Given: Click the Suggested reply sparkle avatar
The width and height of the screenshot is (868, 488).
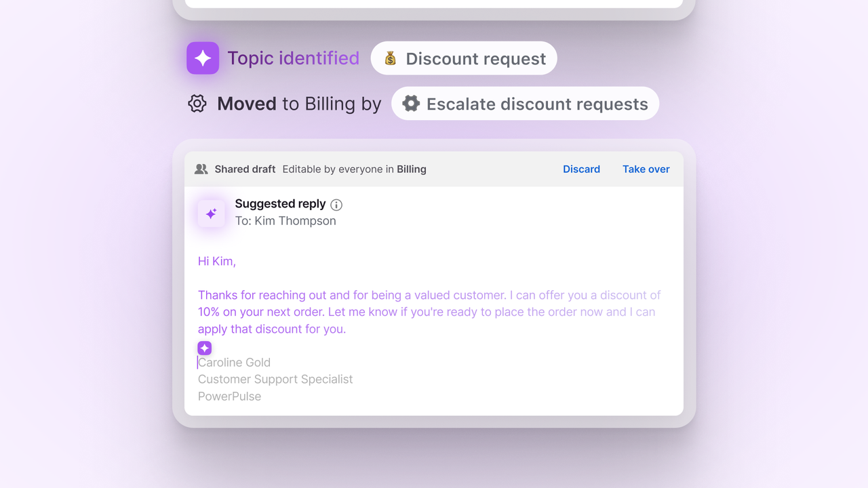Looking at the screenshot, I should pyautogui.click(x=211, y=213).
